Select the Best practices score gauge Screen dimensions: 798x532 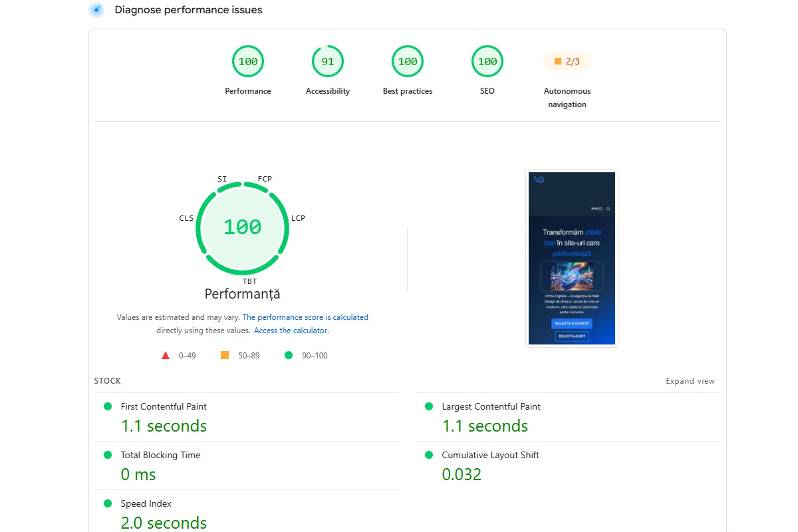pos(408,62)
